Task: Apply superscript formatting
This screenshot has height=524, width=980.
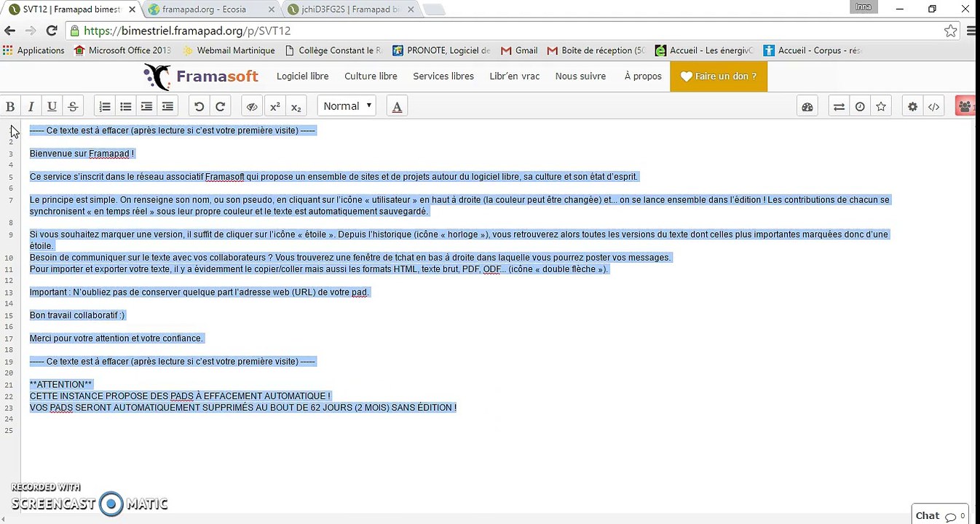Action: tap(275, 106)
